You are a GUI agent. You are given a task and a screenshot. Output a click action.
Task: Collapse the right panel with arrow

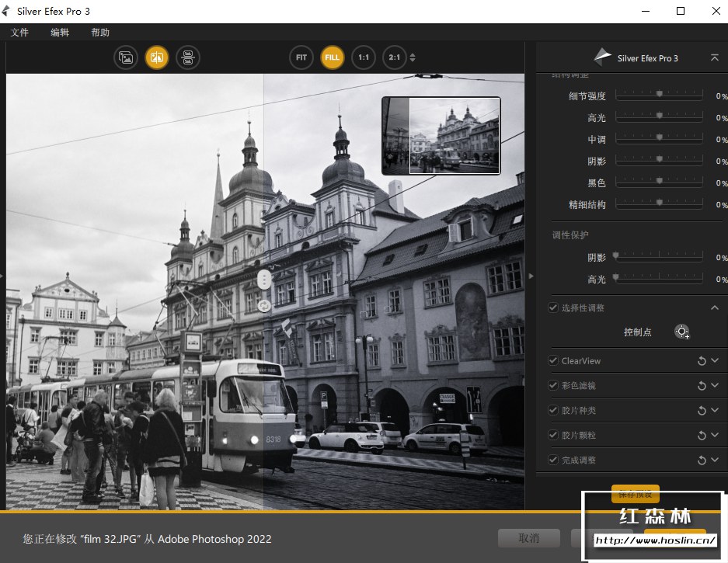pos(531,276)
